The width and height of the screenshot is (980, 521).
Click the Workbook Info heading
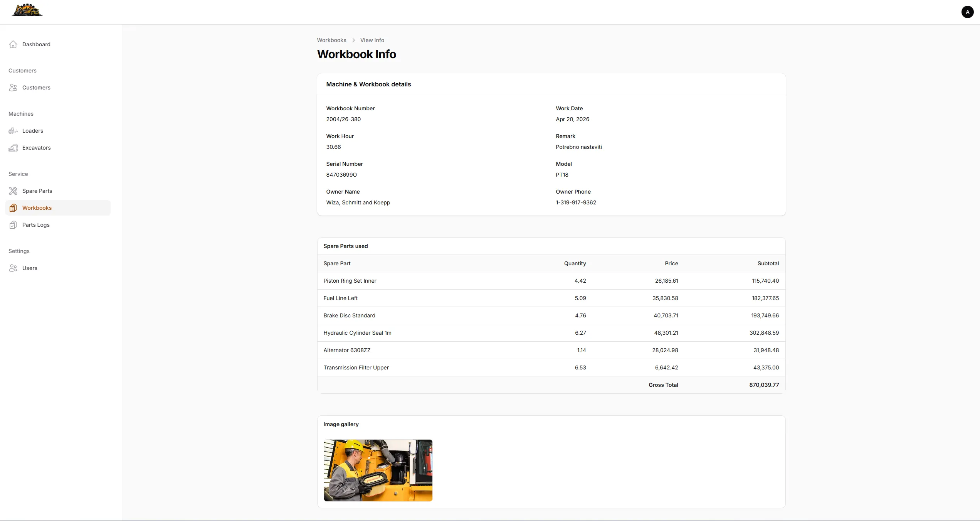click(x=356, y=54)
